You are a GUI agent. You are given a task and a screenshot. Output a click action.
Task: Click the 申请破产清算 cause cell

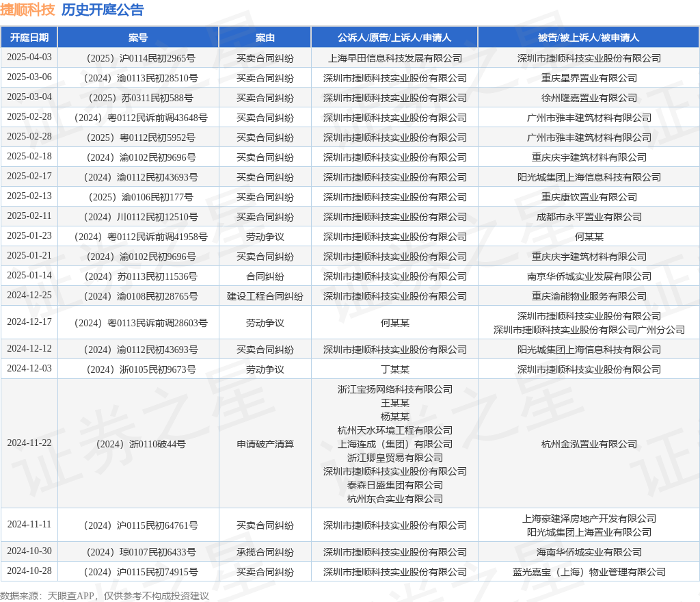[x=265, y=444]
